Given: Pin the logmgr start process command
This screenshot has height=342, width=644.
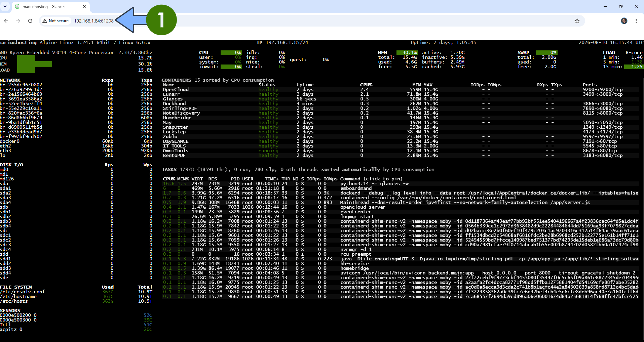Looking at the screenshot, I should 357,217.
